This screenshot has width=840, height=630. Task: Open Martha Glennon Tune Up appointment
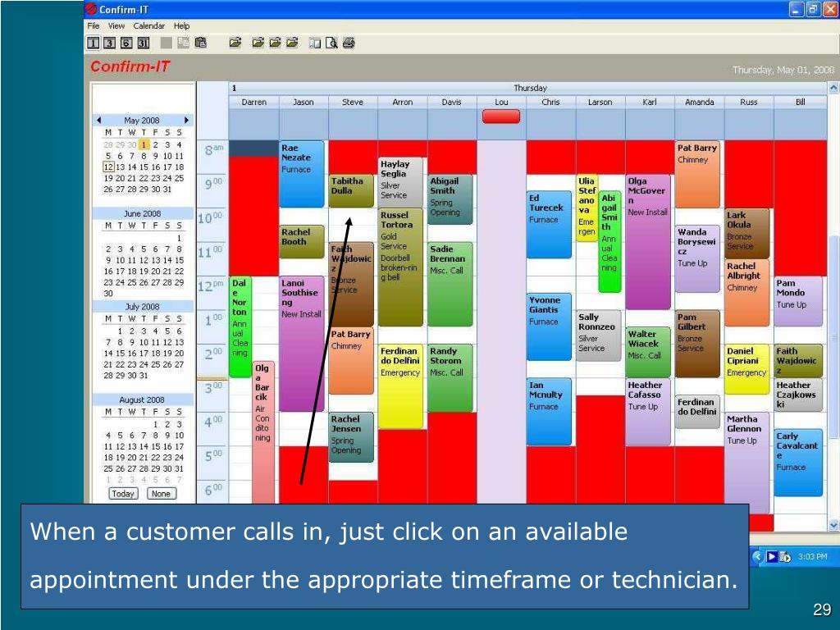[x=746, y=463]
